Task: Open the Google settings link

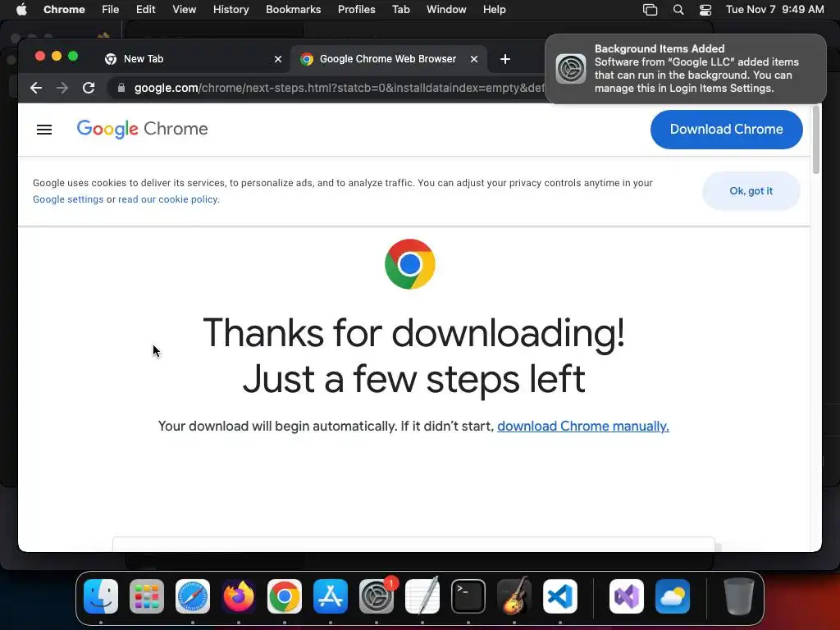Action: tap(68, 199)
